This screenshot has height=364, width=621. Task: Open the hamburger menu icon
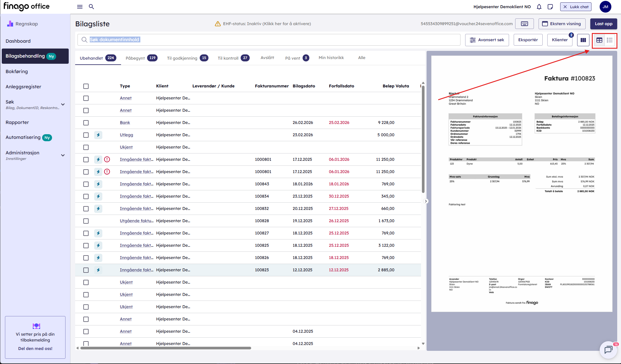pos(80,7)
